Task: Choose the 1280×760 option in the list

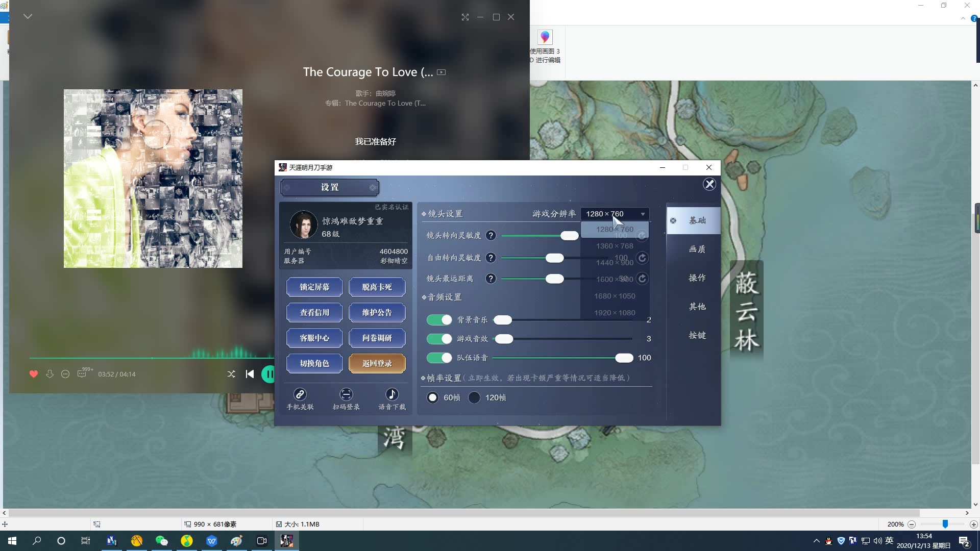Action: 615,230
